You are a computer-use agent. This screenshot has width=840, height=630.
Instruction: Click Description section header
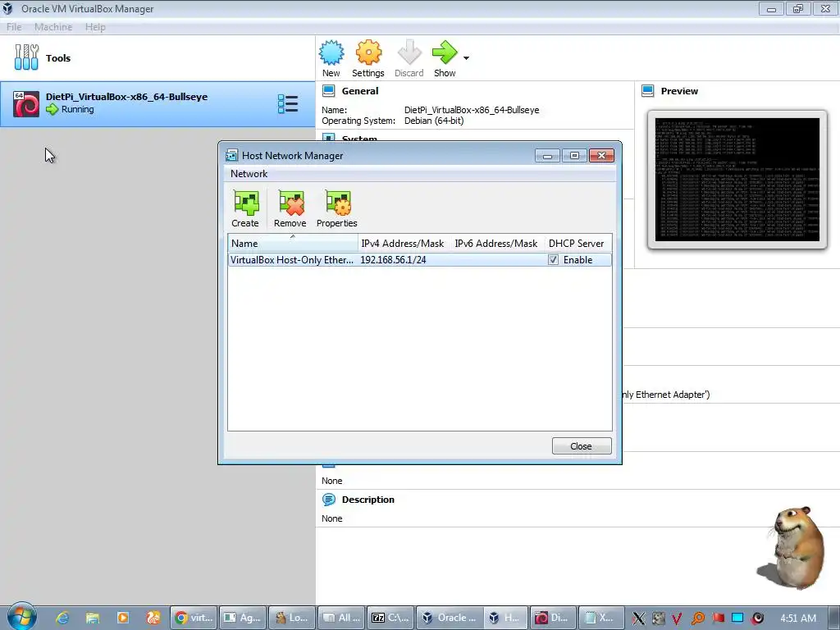(x=368, y=500)
